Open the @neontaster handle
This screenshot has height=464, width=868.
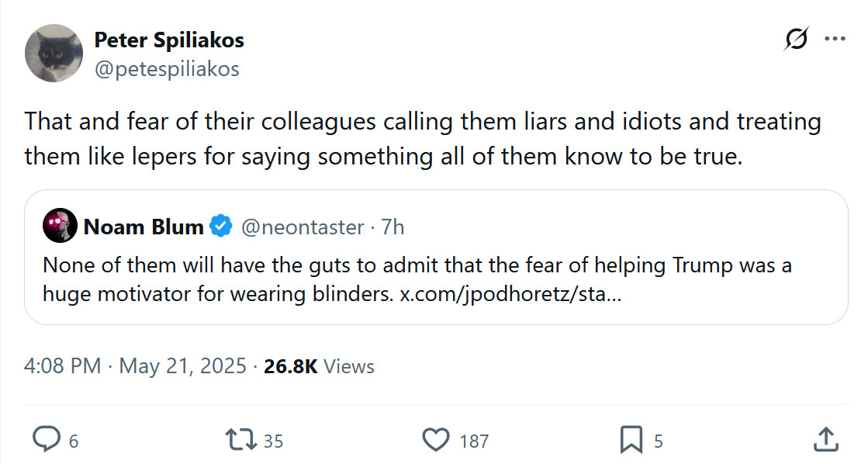[303, 227]
